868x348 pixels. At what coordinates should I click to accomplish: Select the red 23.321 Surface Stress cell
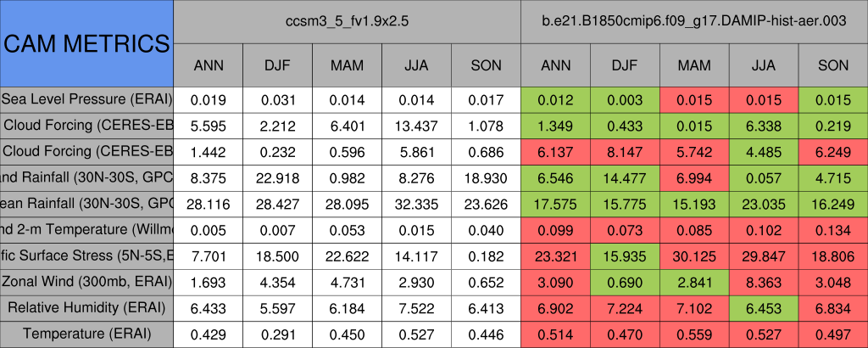point(555,255)
